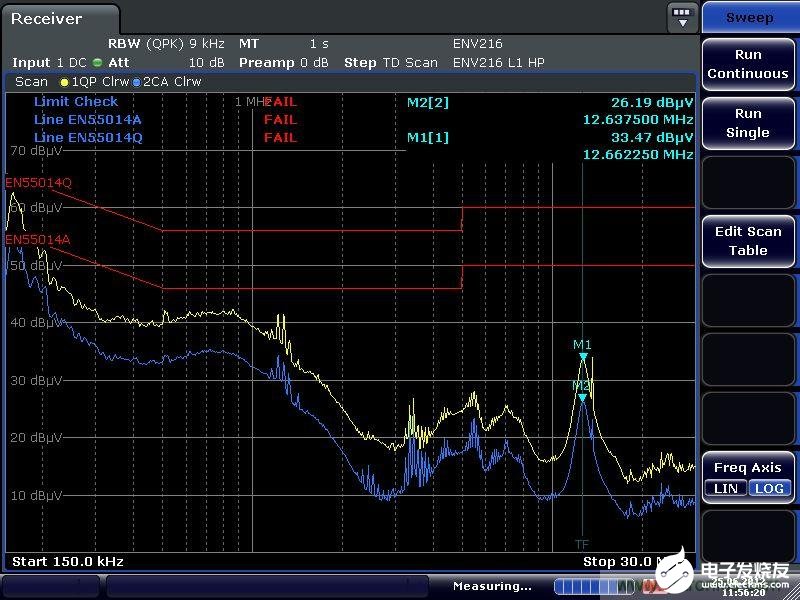Open the Edit Scan Table softkey
Viewport: 800px width, 600px height.
pos(748,241)
